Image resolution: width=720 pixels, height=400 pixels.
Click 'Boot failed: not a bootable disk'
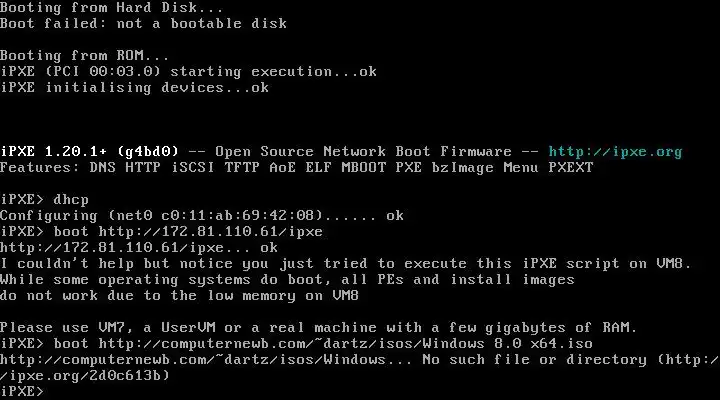tap(143, 23)
